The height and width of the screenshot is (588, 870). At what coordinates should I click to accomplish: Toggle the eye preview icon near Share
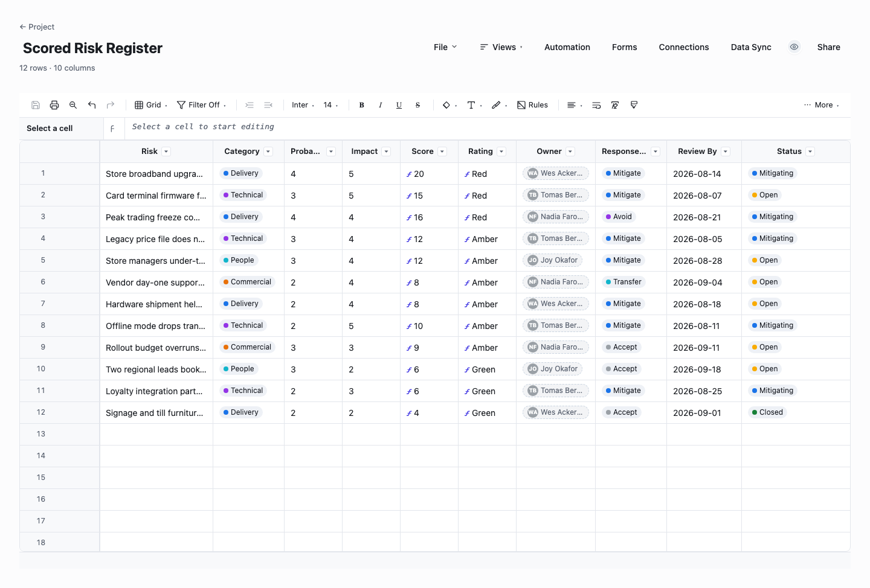pos(794,47)
